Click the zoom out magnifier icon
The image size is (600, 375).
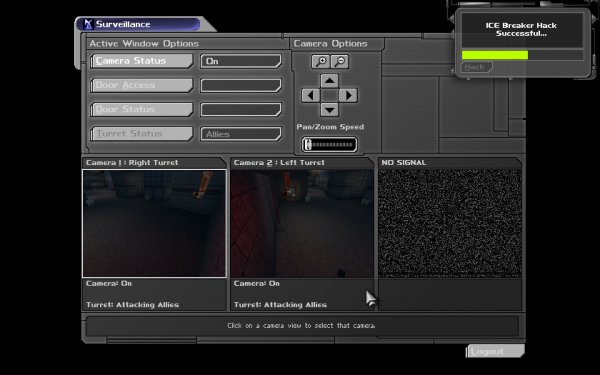339,62
